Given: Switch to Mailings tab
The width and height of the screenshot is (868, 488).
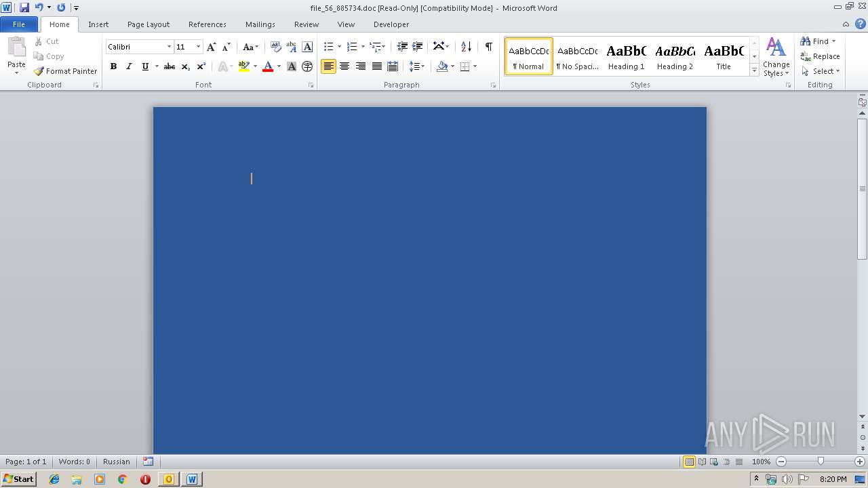Looking at the screenshot, I should pyautogui.click(x=260, y=24).
